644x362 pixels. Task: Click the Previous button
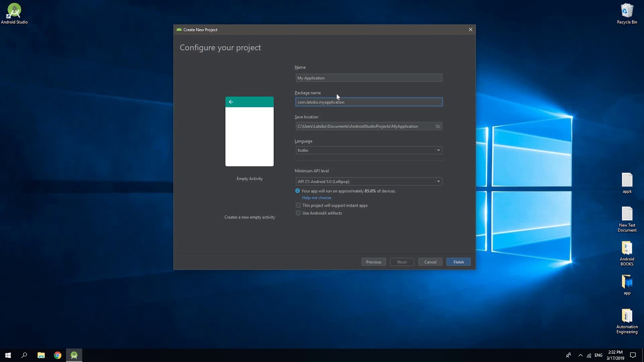click(374, 262)
